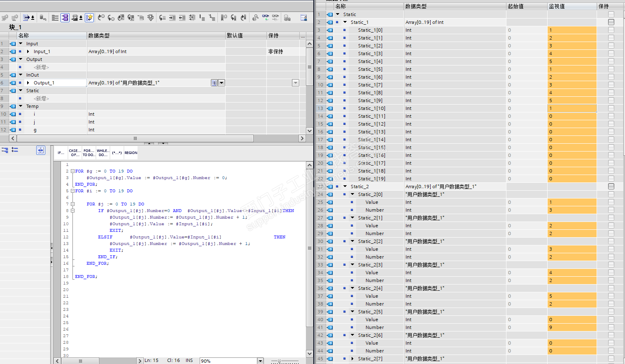Expand the Static_2[7] structure node
625x364 pixels.
pos(352,359)
